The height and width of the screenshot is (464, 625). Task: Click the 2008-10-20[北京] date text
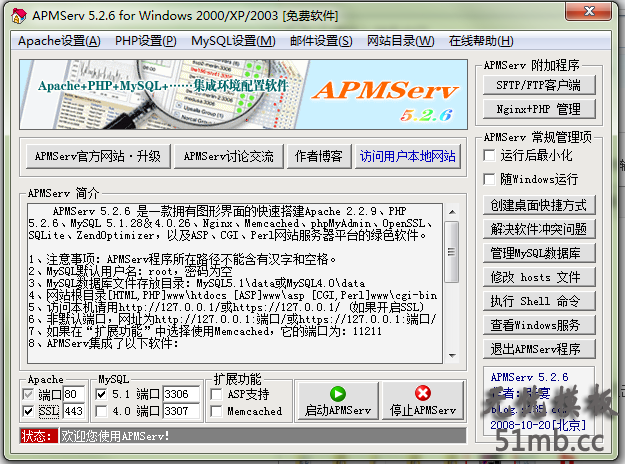pos(538,425)
